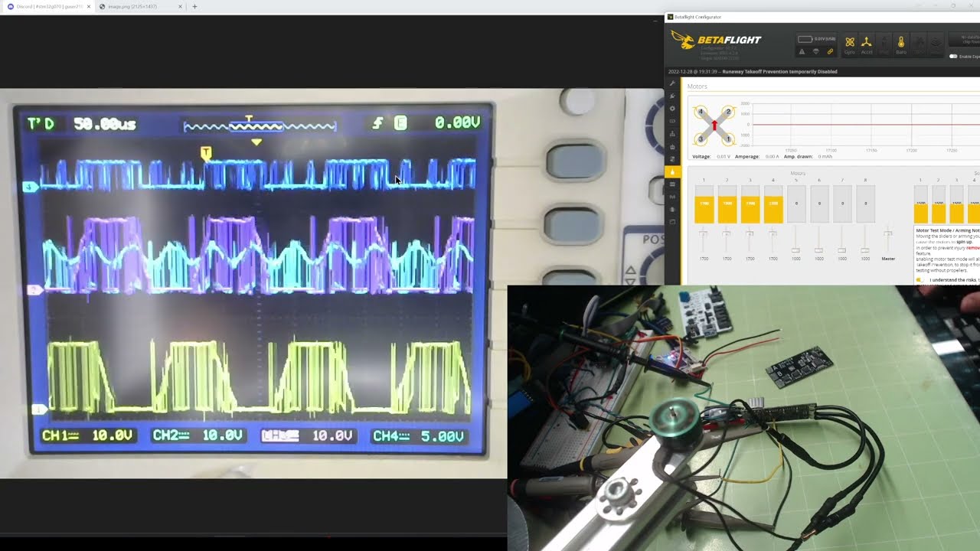Click the Motor 6 throttle slider handle

coord(818,250)
